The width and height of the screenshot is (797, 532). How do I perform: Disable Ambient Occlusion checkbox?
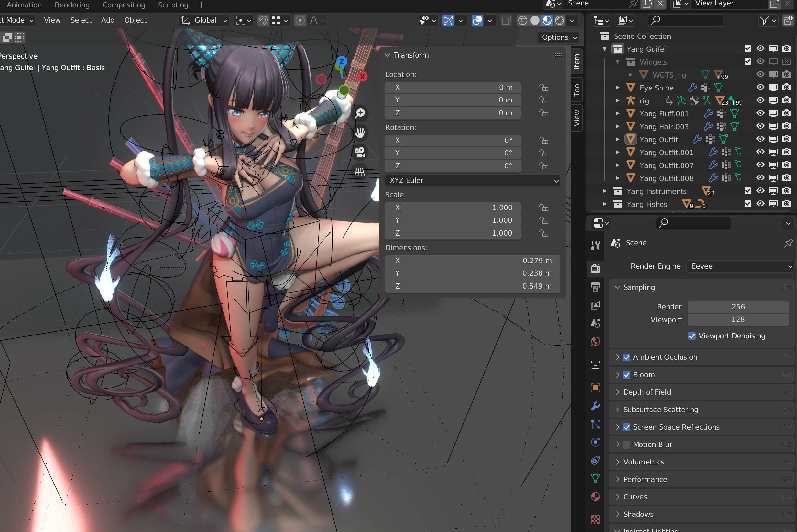tap(627, 357)
